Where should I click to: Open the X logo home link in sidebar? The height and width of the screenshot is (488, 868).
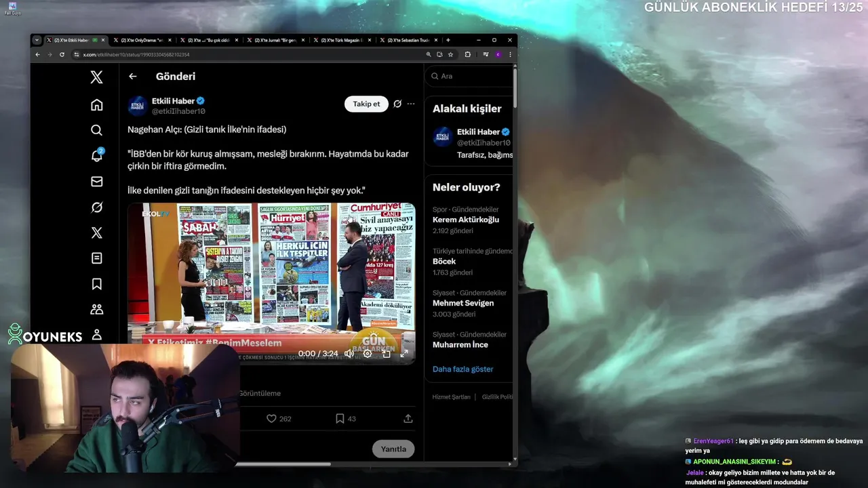pyautogui.click(x=96, y=77)
